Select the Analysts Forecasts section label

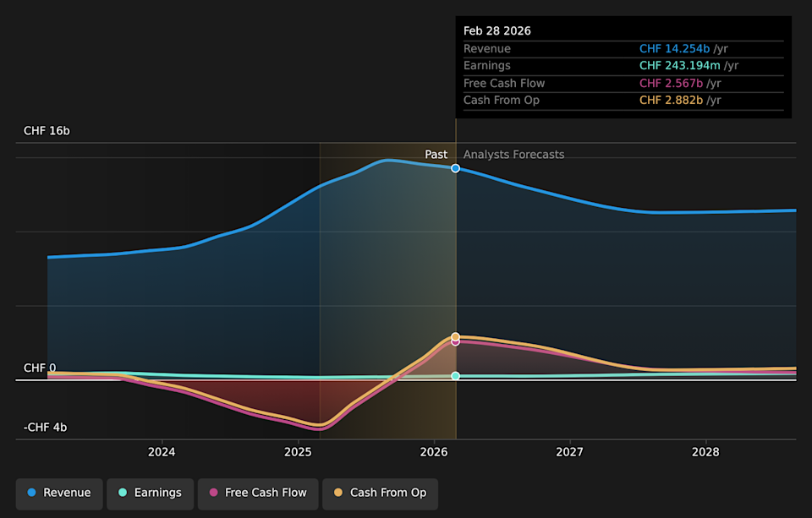point(513,155)
